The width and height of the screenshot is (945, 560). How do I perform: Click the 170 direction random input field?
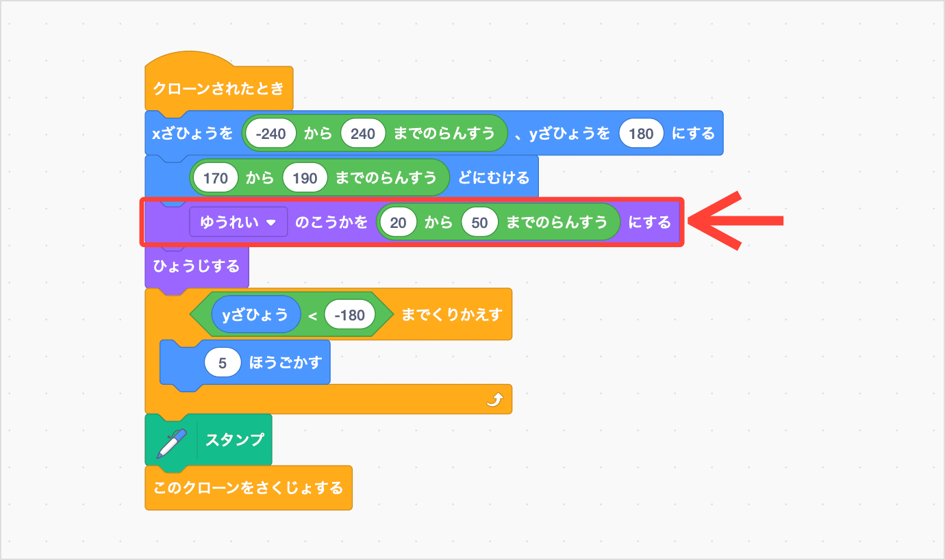(x=216, y=178)
